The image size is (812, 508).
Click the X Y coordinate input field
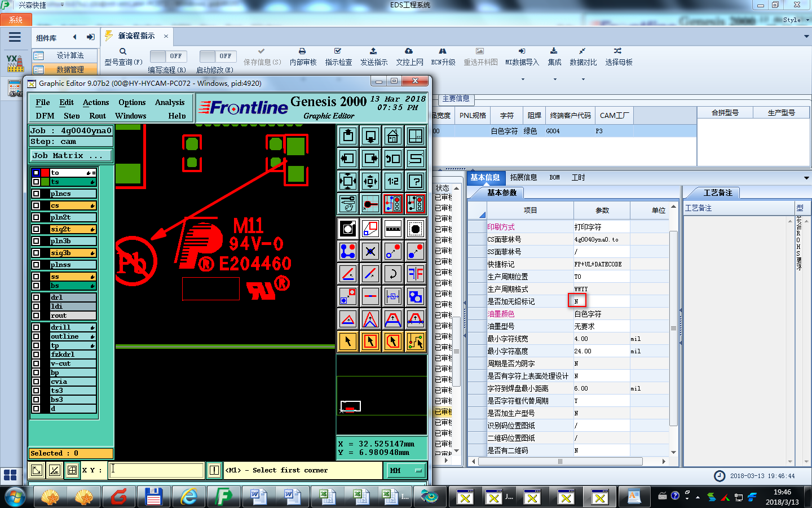[x=156, y=470]
